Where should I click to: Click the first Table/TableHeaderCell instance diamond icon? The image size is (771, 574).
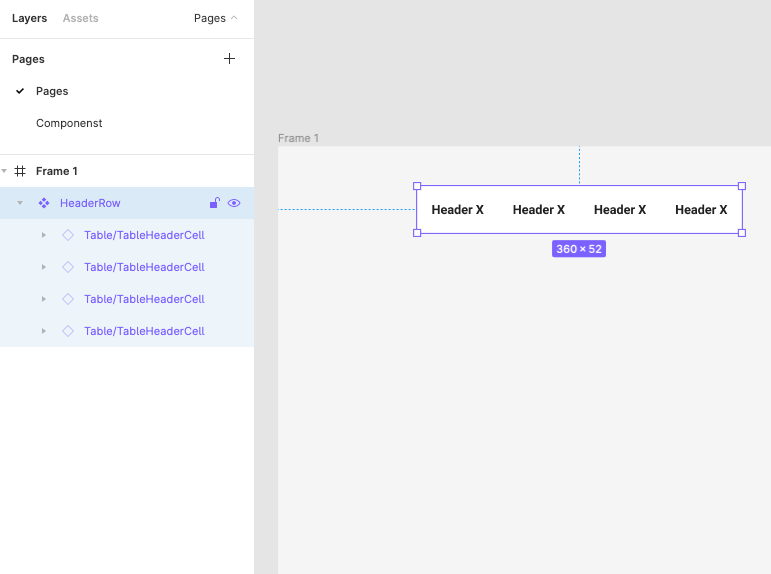coord(68,235)
